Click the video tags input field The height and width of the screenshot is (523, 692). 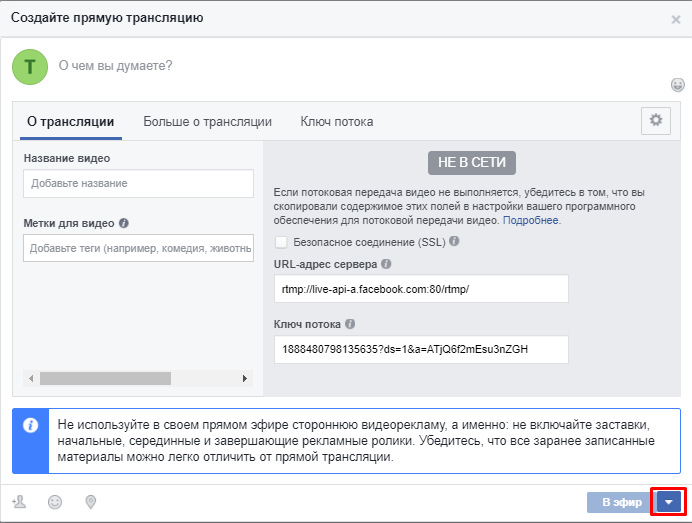(x=138, y=248)
